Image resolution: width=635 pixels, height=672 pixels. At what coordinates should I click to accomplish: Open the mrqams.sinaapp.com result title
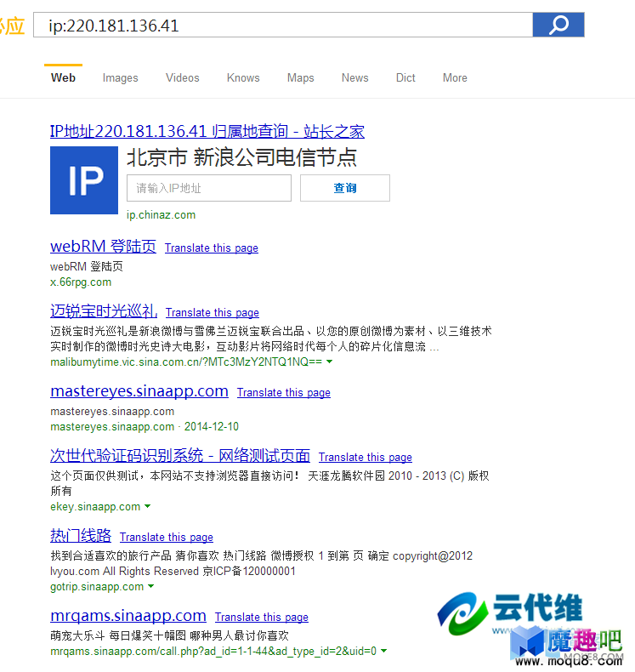[x=128, y=616]
